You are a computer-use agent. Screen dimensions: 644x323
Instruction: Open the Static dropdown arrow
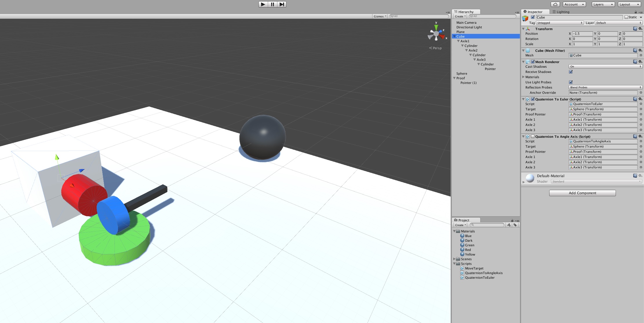(x=641, y=17)
